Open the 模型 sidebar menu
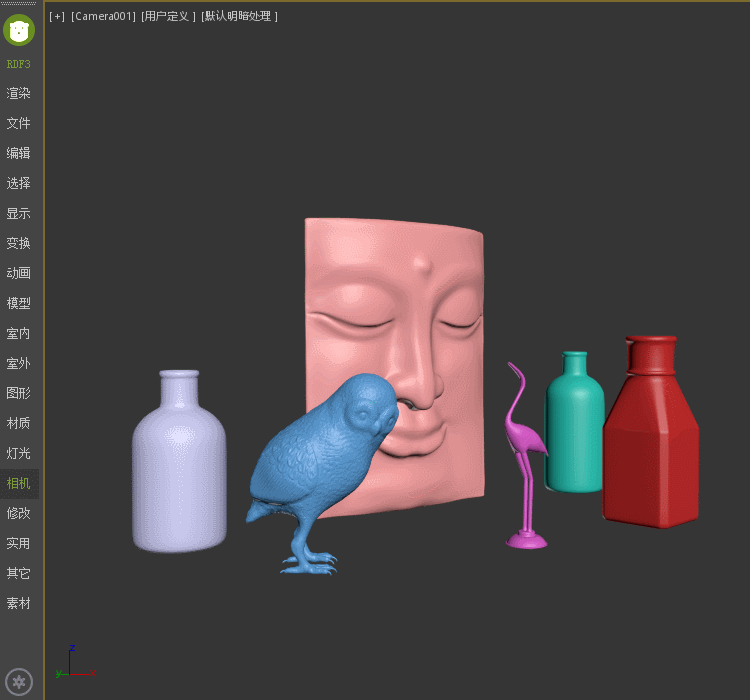 pos(19,303)
